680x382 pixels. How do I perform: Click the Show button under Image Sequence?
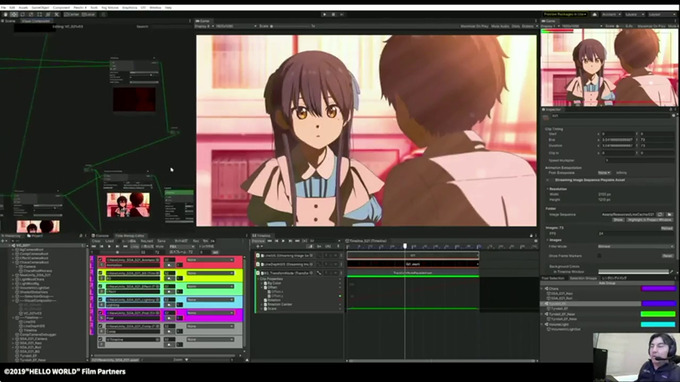618,220
